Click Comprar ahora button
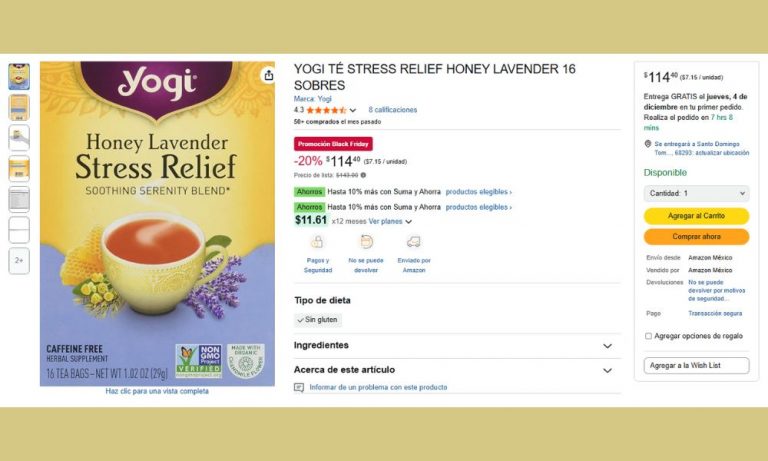This screenshot has height=461, width=768. coord(696,237)
